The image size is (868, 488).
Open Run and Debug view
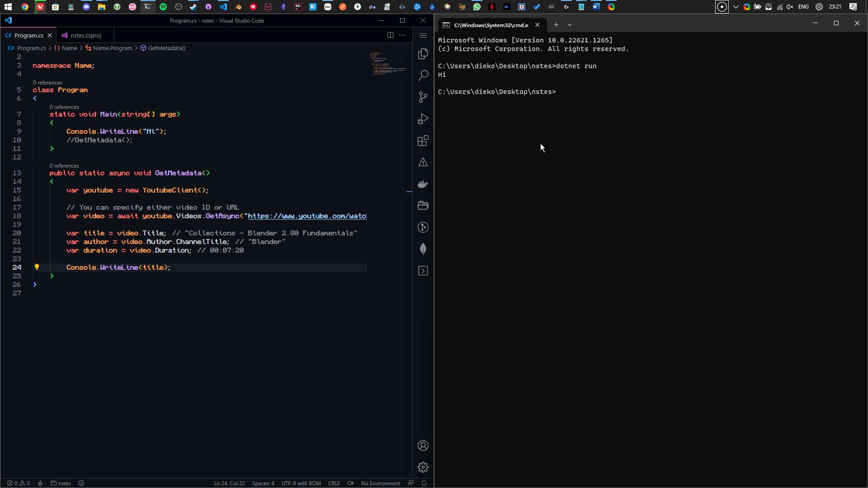tap(423, 119)
